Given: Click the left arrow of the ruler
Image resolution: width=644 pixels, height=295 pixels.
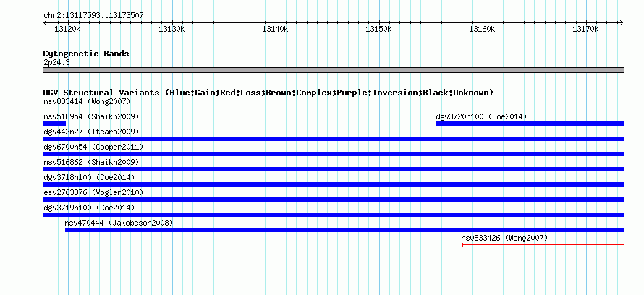Looking at the screenshot, I should 45,23.
